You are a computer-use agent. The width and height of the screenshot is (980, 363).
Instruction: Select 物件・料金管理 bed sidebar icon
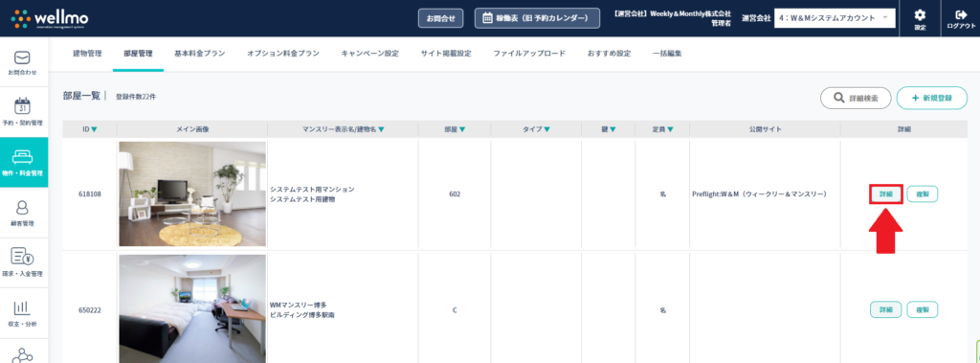23,162
